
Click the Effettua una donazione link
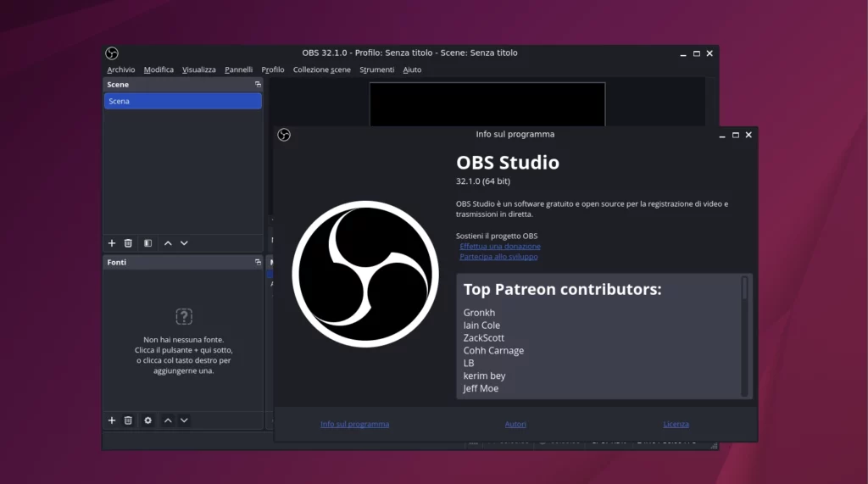pos(500,247)
